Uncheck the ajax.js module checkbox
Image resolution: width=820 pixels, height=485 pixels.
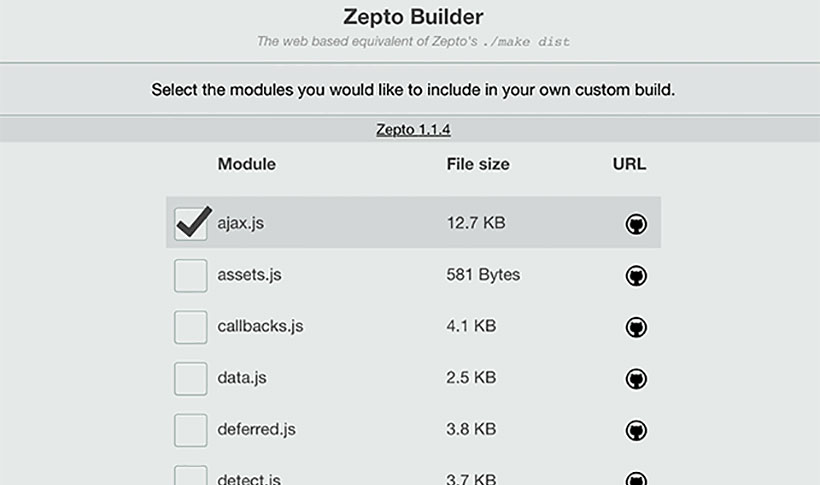click(190, 223)
